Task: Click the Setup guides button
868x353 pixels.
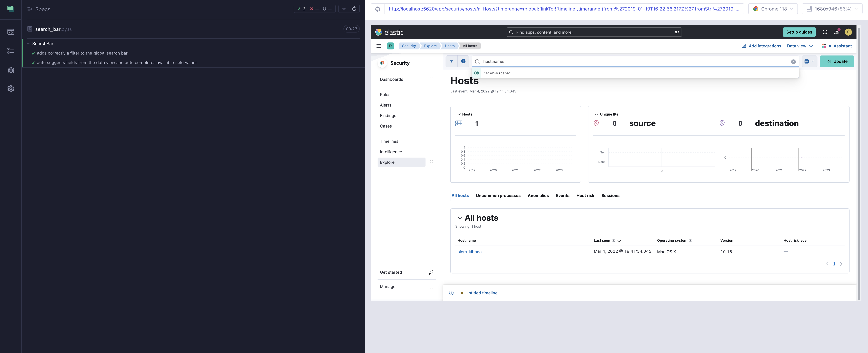Action: (x=799, y=32)
